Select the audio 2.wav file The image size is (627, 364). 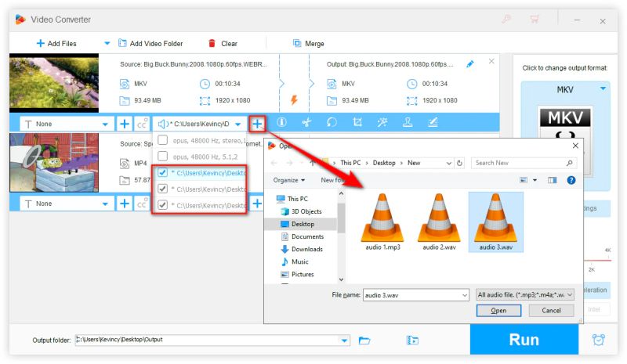point(439,222)
